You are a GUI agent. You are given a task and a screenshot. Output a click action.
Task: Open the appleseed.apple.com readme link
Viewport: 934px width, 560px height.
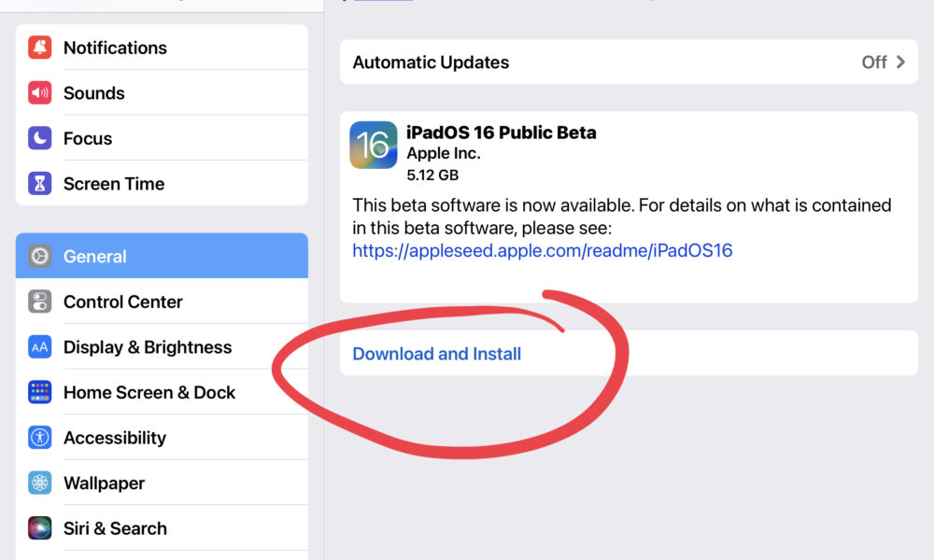tap(542, 250)
